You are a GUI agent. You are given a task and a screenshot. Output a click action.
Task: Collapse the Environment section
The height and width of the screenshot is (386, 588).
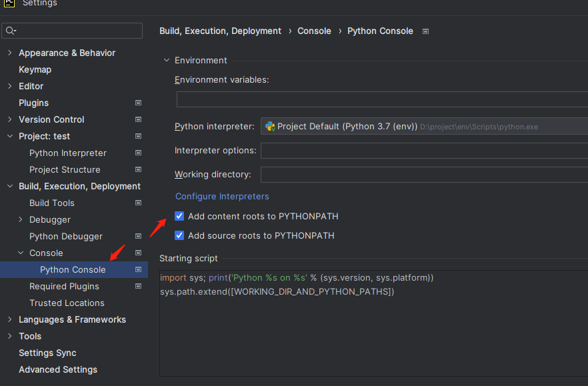point(167,60)
